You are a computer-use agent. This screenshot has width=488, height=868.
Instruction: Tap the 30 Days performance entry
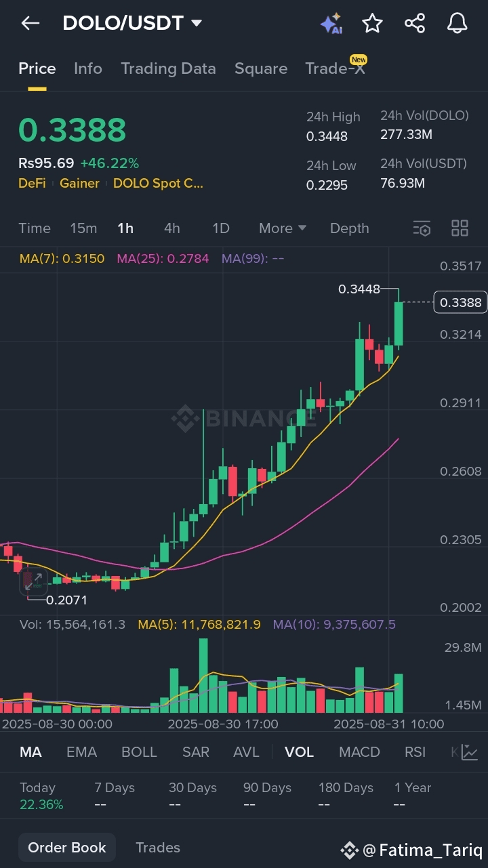click(192, 796)
